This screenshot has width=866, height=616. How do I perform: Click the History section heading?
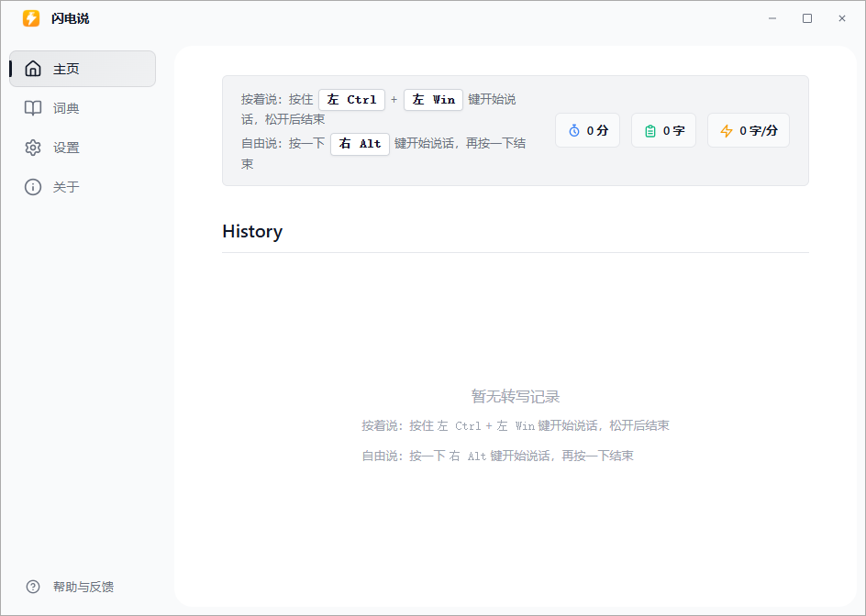coord(251,231)
